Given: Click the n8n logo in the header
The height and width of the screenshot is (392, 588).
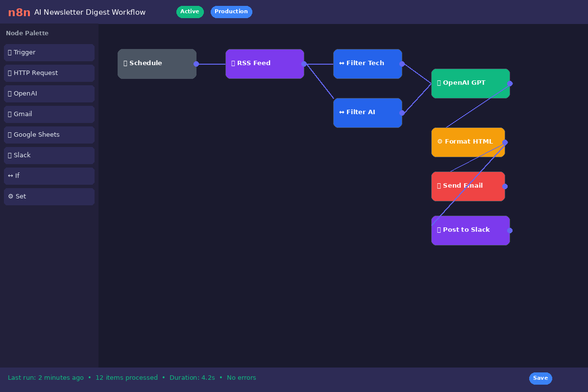Looking at the screenshot, I should (x=19, y=12).
